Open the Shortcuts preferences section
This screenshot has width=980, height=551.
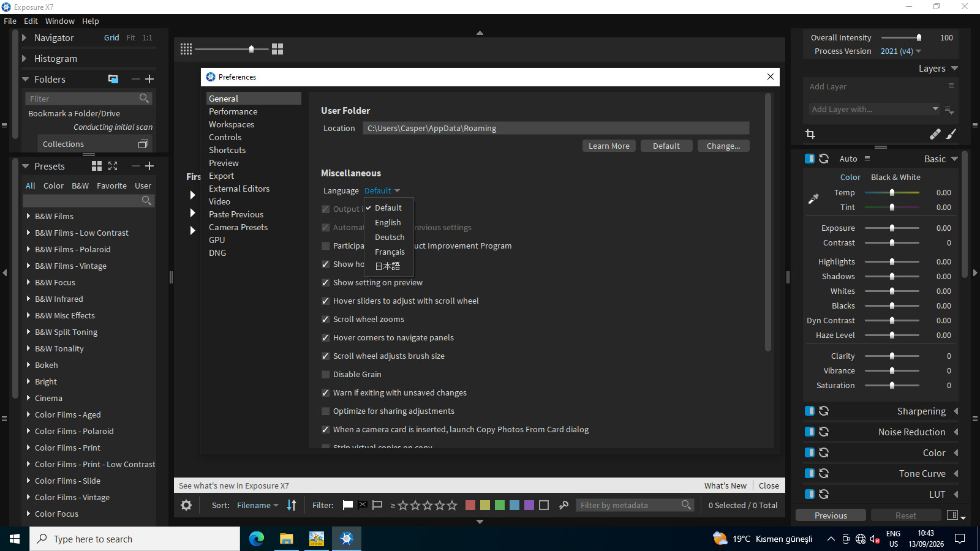point(227,150)
